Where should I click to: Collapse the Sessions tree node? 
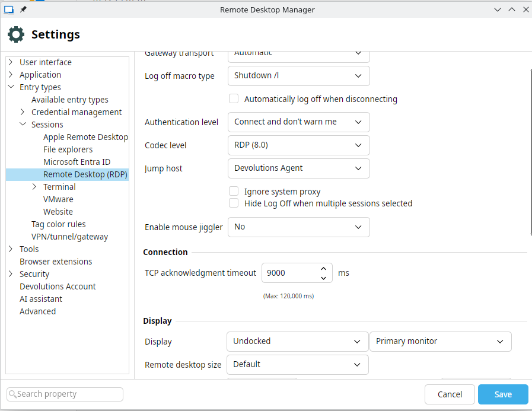tap(23, 124)
